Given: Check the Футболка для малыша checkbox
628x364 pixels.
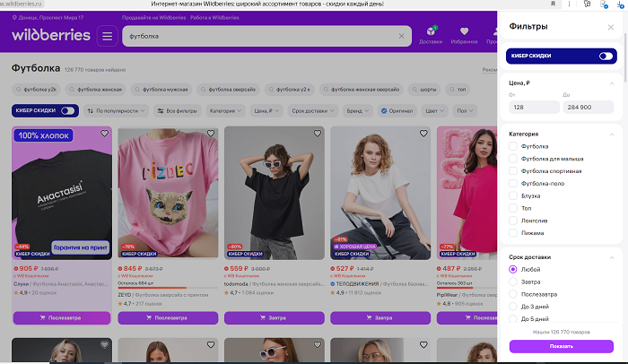Looking at the screenshot, I should click(x=512, y=159).
